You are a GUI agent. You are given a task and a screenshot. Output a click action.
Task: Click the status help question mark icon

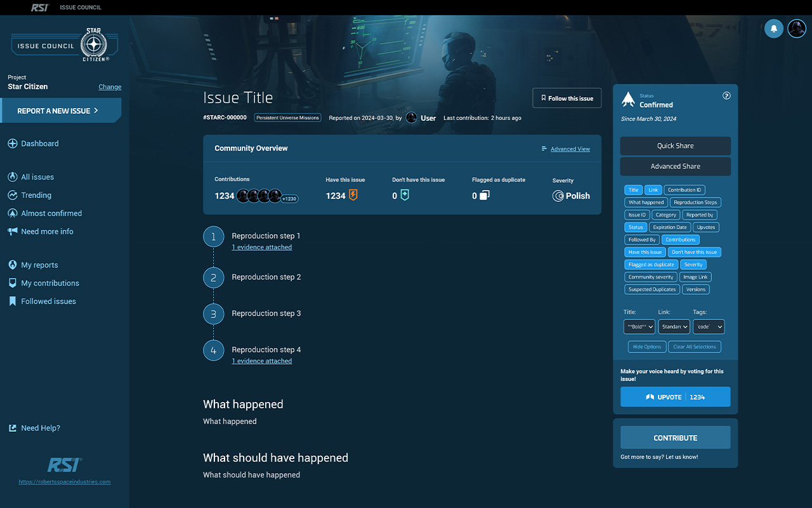click(x=726, y=96)
